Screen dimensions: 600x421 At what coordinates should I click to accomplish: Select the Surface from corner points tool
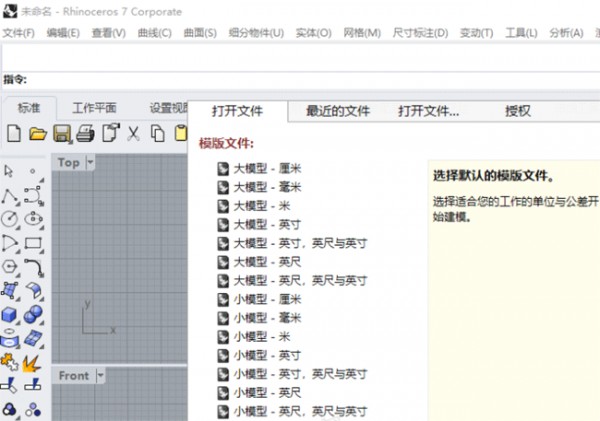[10, 290]
